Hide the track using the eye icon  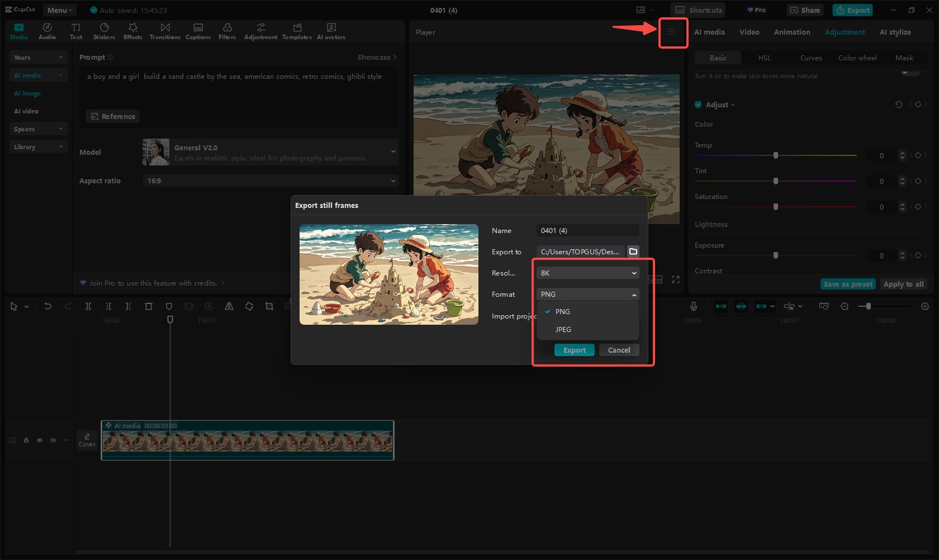point(40,440)
